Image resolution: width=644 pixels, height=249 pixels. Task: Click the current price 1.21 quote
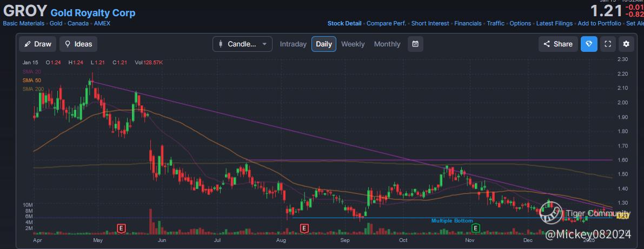tap(606, 11)
